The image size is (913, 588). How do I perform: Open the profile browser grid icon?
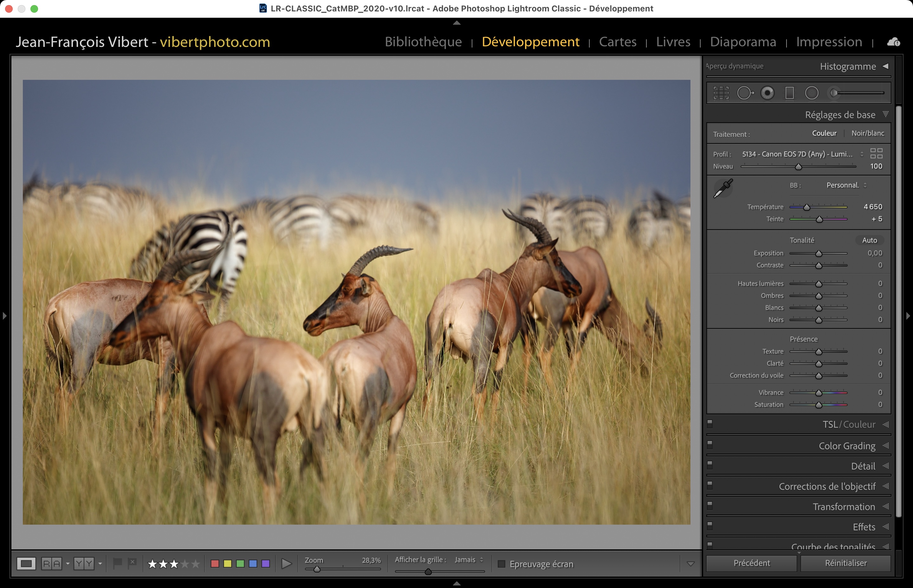[876, 153]
